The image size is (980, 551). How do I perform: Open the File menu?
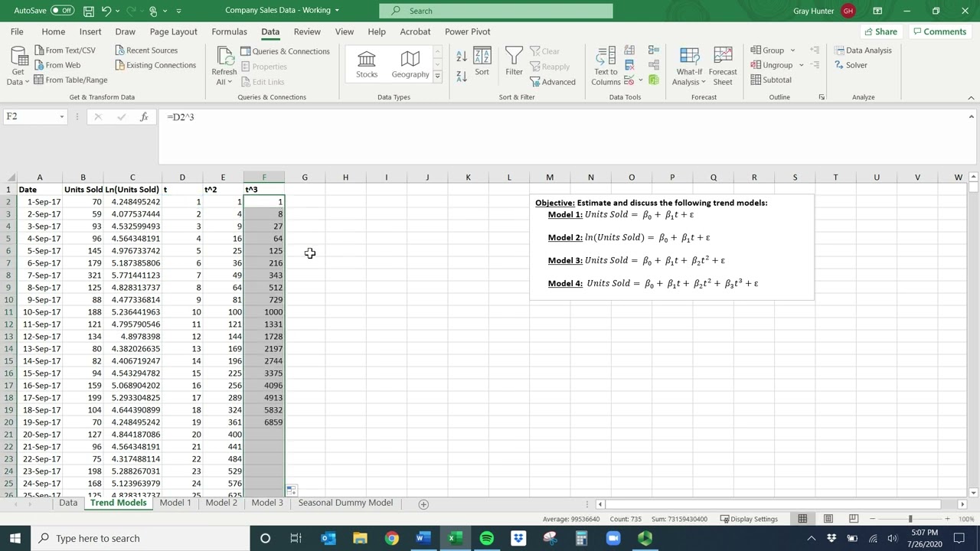tap(17, 31)
